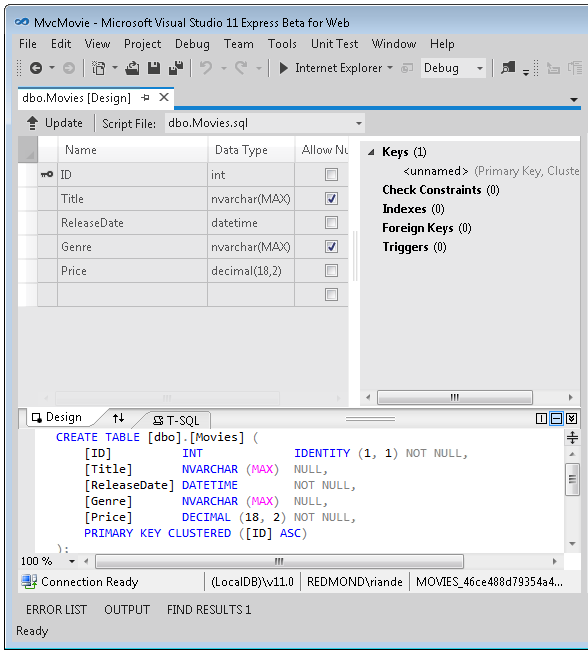Open the Debug menu
The image size is (588, 652).
click(x=192, y=44)
